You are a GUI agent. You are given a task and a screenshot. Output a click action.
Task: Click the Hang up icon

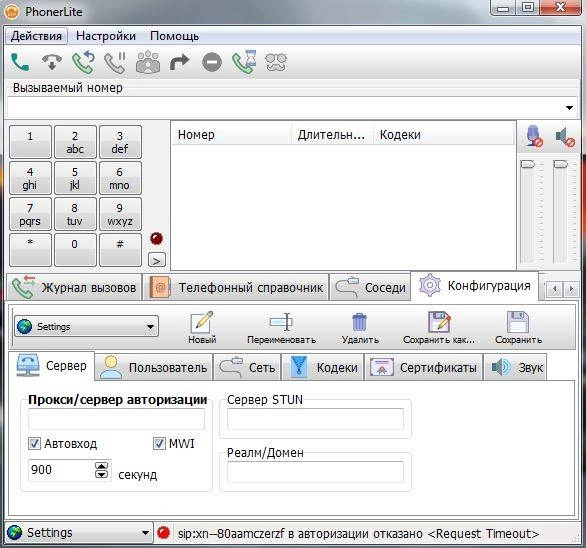point(52,62)
